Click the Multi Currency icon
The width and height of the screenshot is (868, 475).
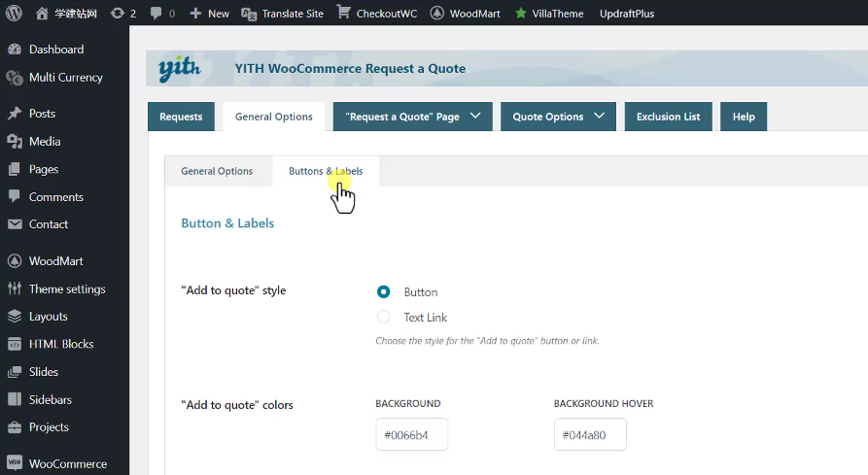pyautogui.click(x=15, y=78)
